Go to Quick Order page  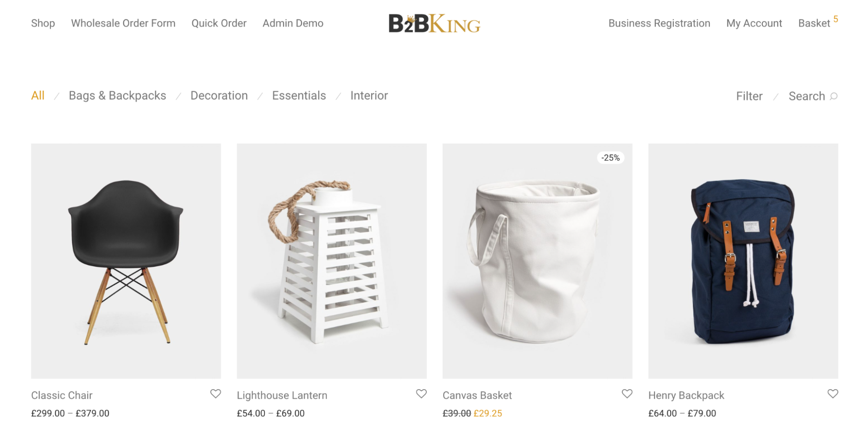click(219, 23)
